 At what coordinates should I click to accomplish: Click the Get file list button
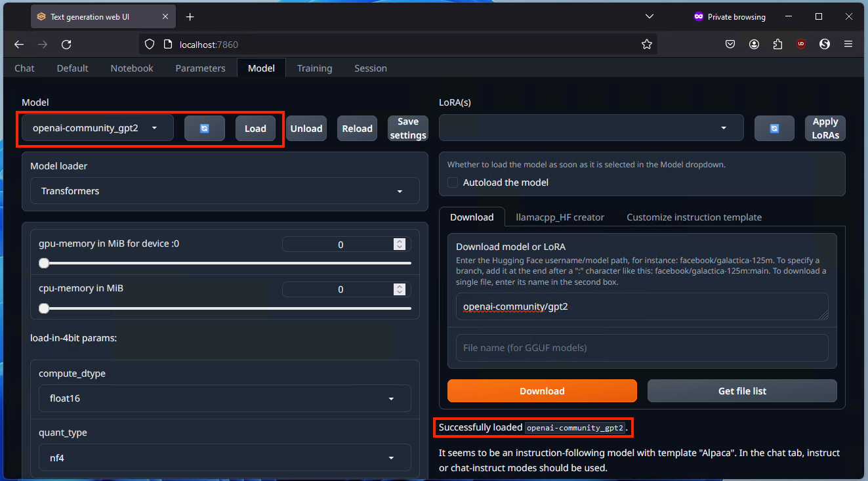click(x=742, y=391)
